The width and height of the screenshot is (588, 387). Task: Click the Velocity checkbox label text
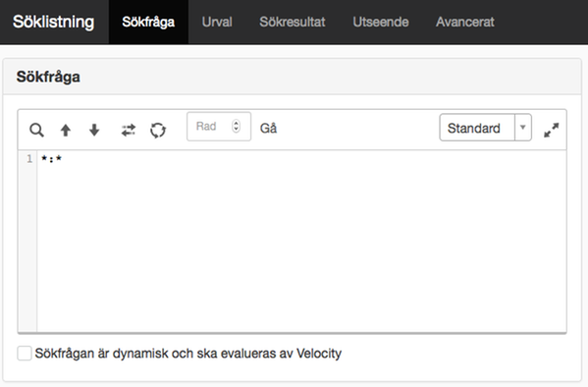pyautogui.click(x=188, y=354)
